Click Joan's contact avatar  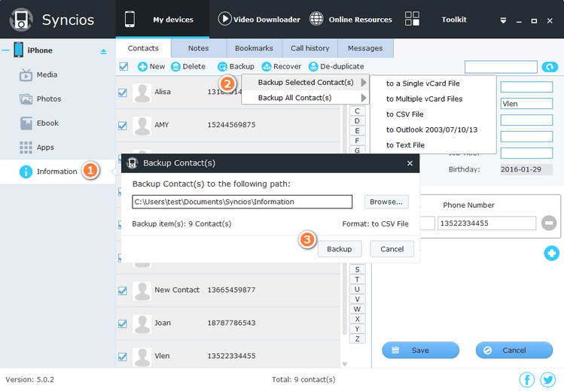tap(142, 324)
